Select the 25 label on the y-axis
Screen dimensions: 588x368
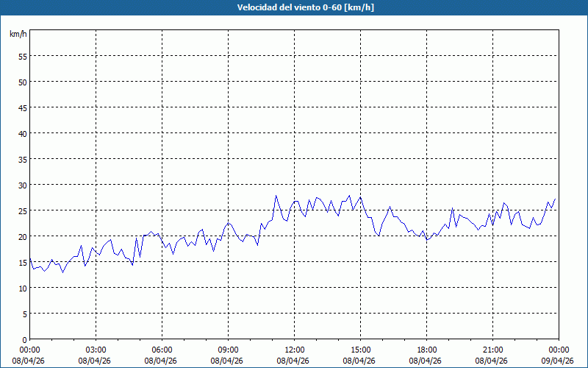(x=22, y=210)
